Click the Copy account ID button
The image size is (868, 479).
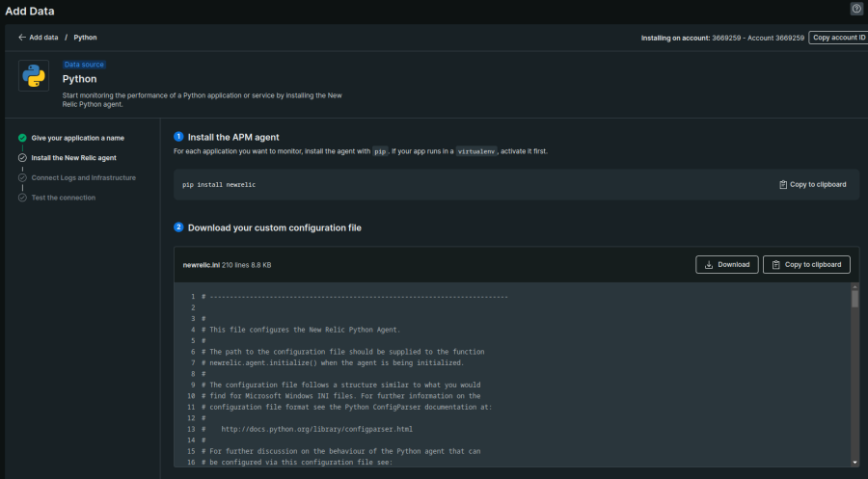point(838,38)
